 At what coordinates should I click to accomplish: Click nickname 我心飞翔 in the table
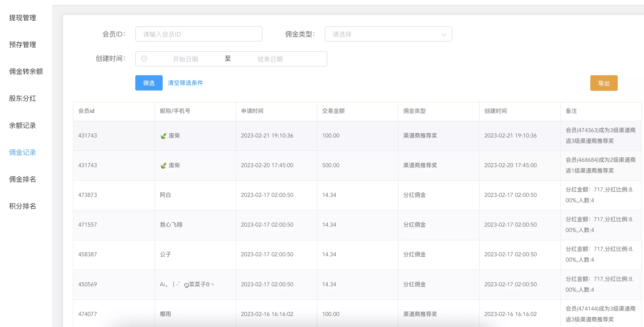[171, 225]
